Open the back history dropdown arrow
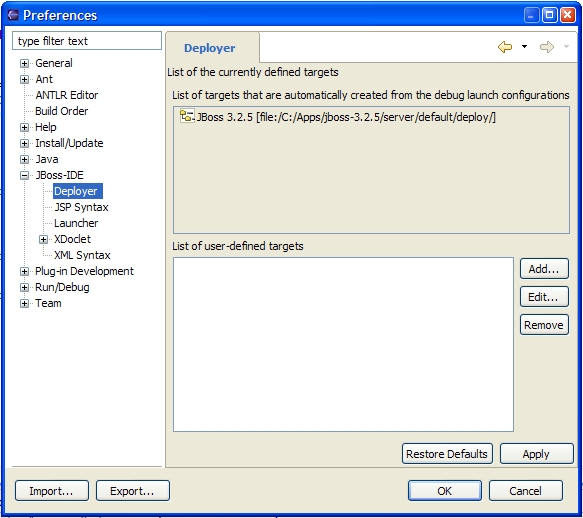The height and width of the screenshot is (518, 583). [x=524, y=47]
